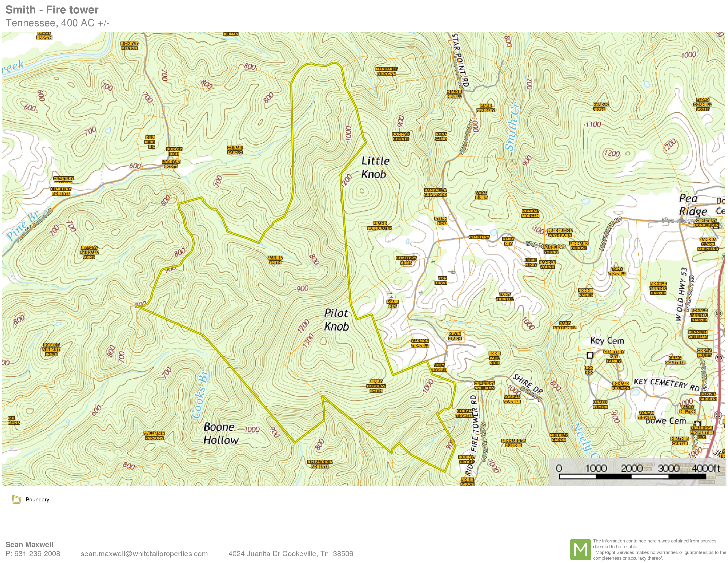Viewport: 728px width, 563px height.
Task: Click the Little Knob summit contour ring
Action: coord(362,191)
